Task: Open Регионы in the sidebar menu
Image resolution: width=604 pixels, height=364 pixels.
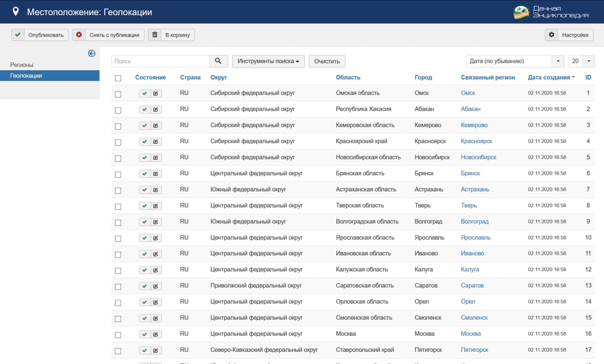Action: (x=22, y=65)
